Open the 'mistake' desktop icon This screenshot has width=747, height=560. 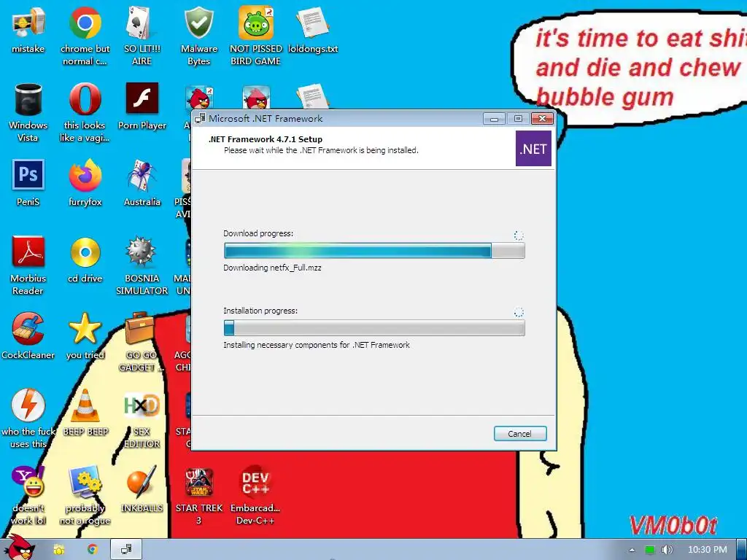tap(28, 30)
